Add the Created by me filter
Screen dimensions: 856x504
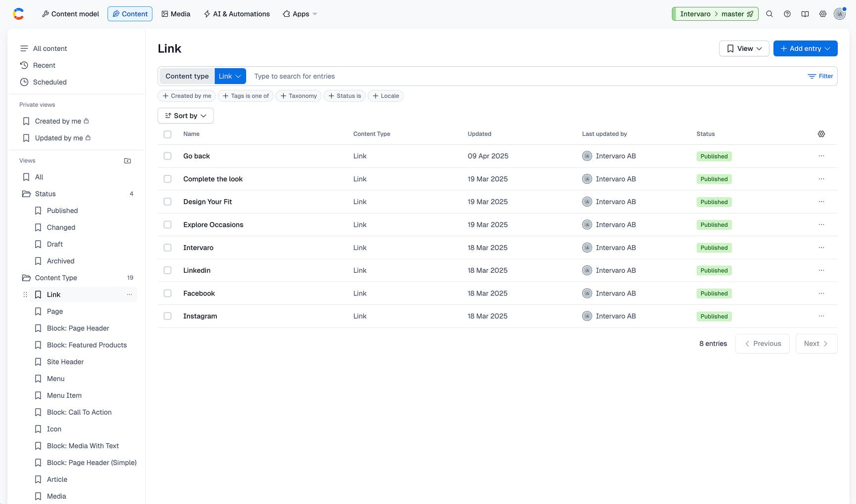pyautogui.click(x=186, y=95)
